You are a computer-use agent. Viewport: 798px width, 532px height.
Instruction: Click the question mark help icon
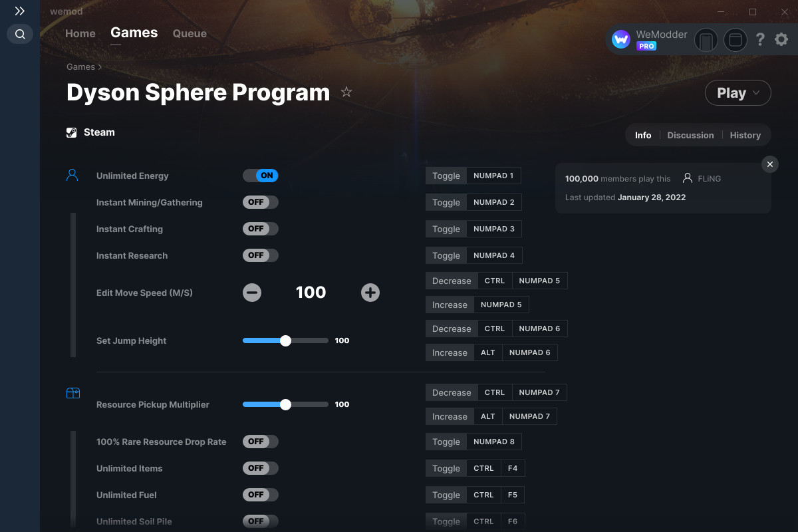click(x=760, y=39)
